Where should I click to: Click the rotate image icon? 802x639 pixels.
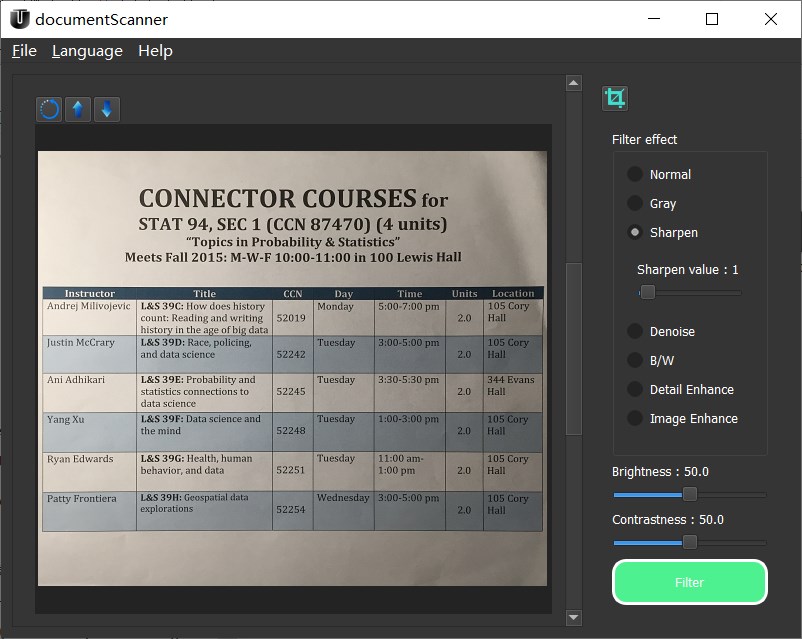(x=50, y=109)
